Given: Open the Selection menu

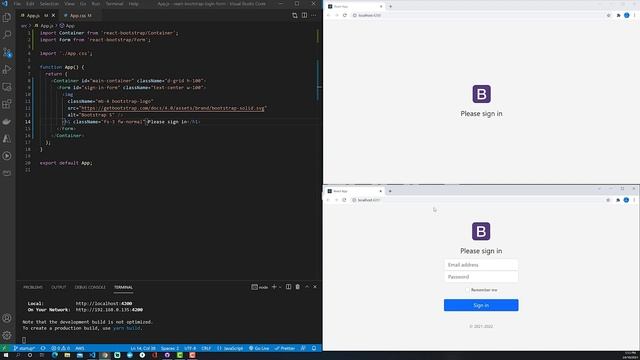Looking at the screenshot, I should point(49,4).
